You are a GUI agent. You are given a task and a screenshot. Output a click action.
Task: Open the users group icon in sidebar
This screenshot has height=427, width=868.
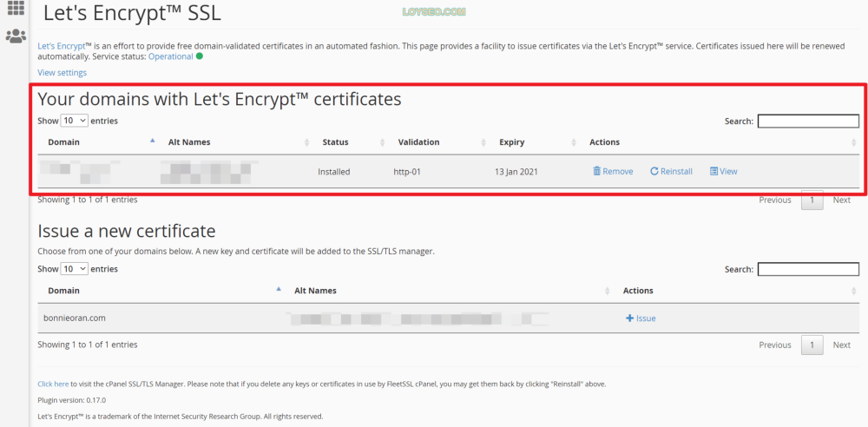coord(16,36)
